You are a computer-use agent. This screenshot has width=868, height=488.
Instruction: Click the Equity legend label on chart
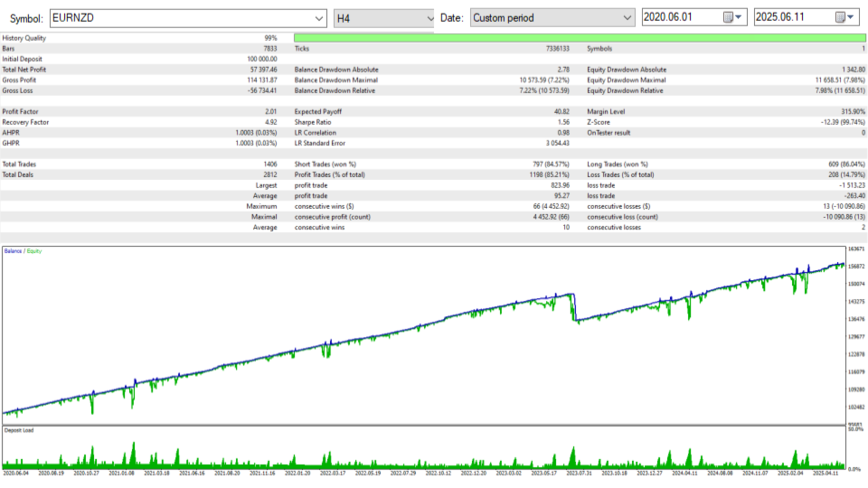[34, 251]
